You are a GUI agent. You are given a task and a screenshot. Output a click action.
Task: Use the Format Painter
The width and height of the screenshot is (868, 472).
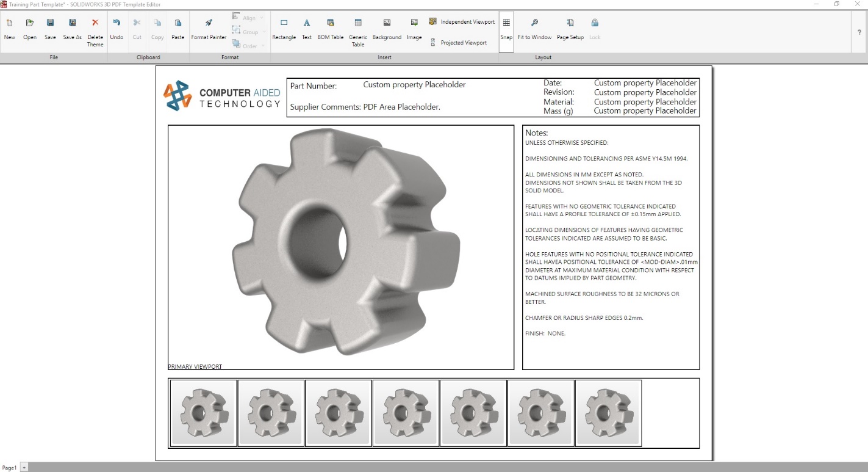coord(208,29)
